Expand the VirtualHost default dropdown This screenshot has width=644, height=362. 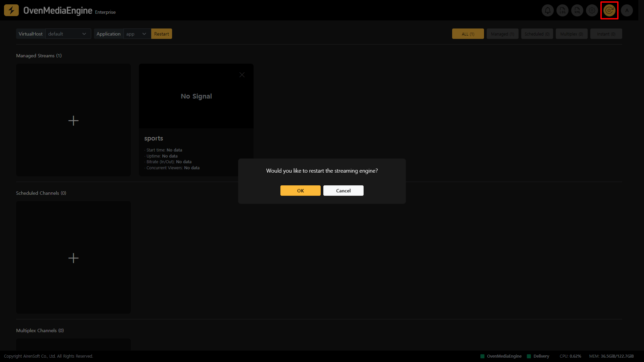click(68, 34)
